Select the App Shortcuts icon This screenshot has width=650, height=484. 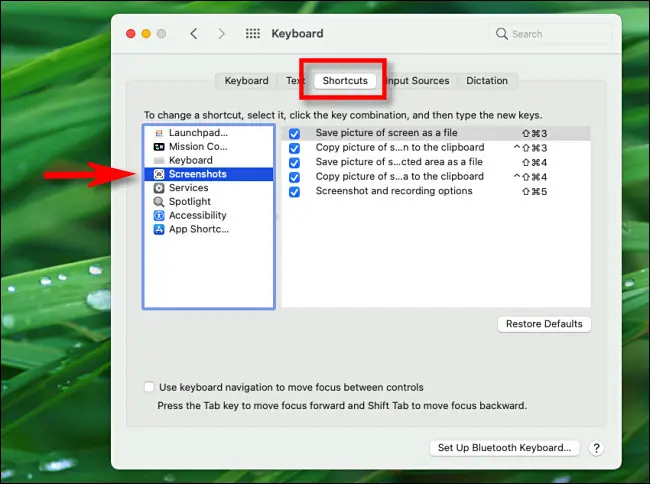[159, 229]
